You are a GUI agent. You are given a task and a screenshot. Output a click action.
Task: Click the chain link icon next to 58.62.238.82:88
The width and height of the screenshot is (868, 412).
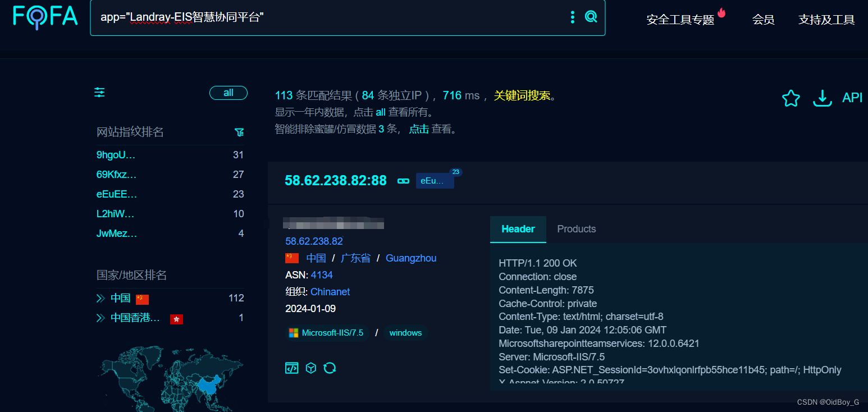(x=403, y=181)
